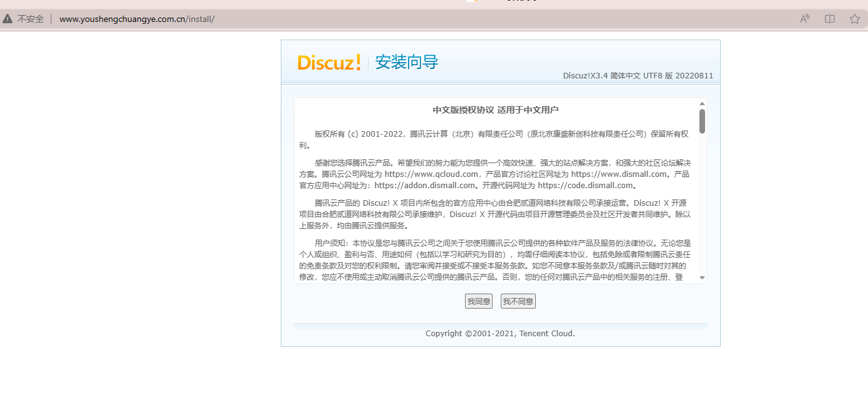Image resolution: width=868 pixels, height=414 pixels.
Task: Click the Discuz!X3.4 简体中文 UTF8 版 version text
Action: click(638, 76)
